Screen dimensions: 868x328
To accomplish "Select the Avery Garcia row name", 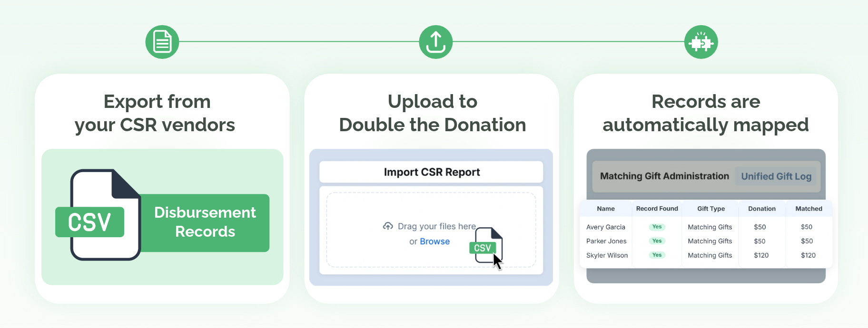I will point(606,227).
